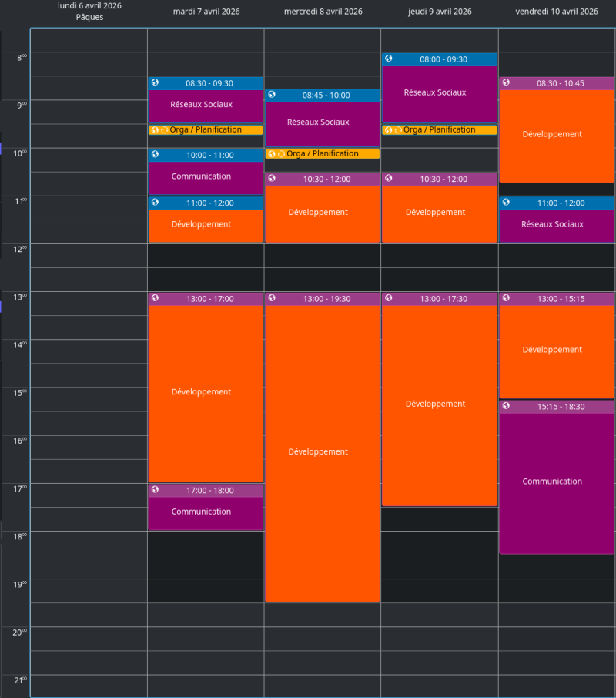
Task: Open Friday's 08:30 - 10:45 Développement event
Action: [557, 130]
